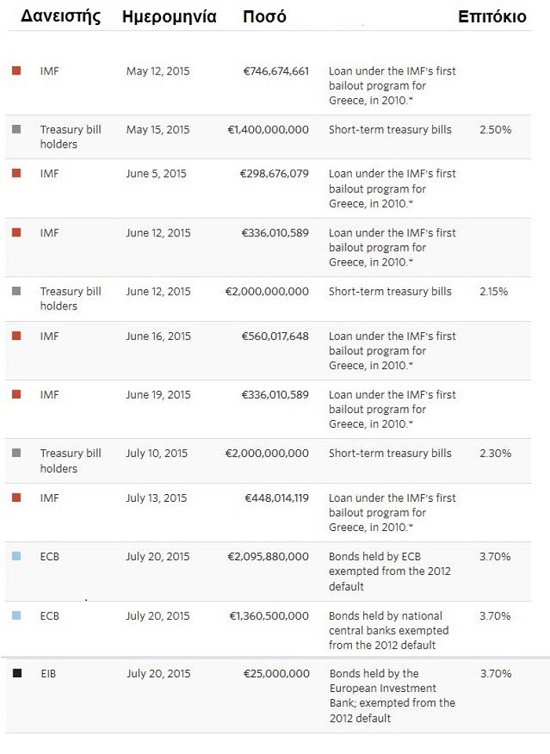This screenshot has width=550, height=754.
Task: Click the Επιτόκιο column header
Action: (x=492, y=17)
